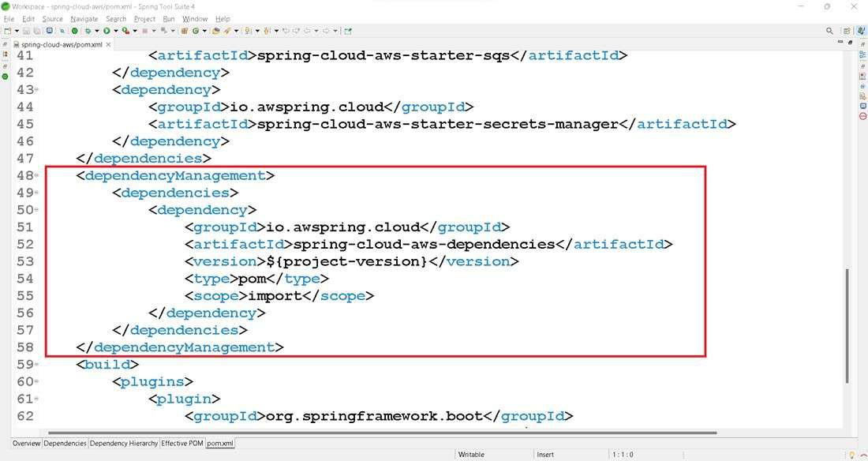The image size is (868, 461).
Task: Click the horizontal scrollbar of the editor
Action: point(382,433)
